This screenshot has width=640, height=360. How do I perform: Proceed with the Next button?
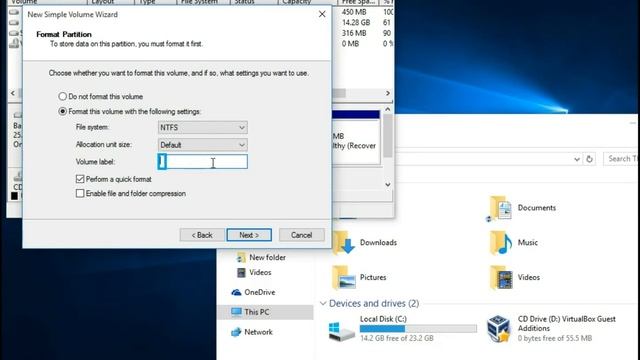(x=249, y=235)
